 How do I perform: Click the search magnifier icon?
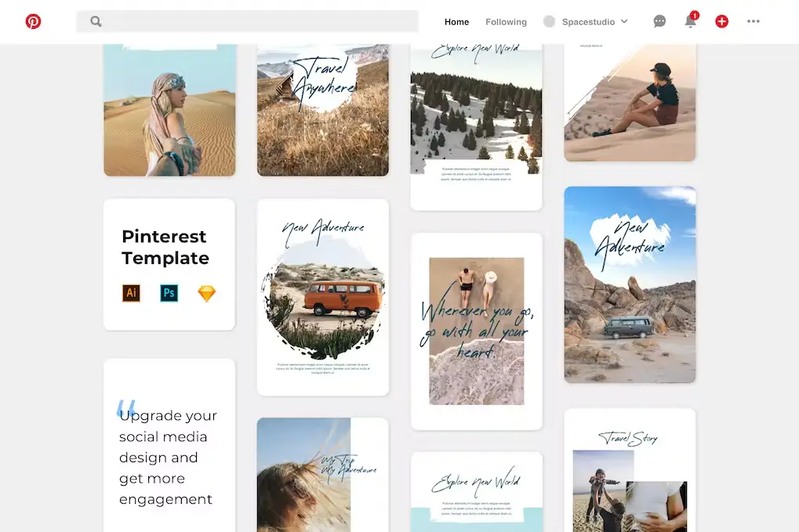point(96,22)
